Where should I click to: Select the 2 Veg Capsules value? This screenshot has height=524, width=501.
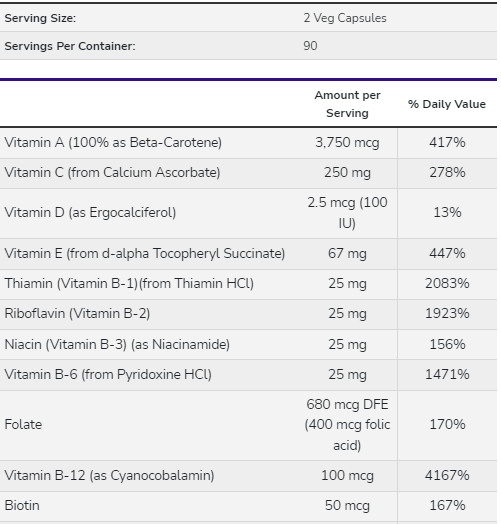click(345, 18)
